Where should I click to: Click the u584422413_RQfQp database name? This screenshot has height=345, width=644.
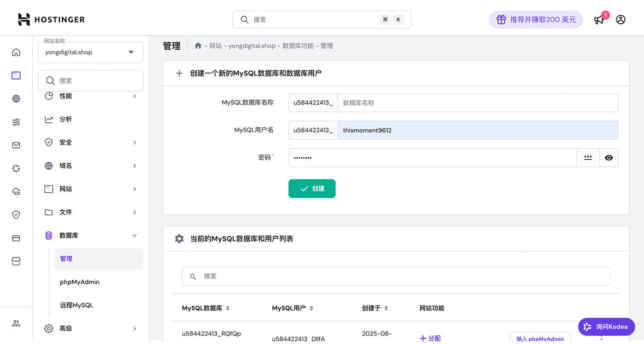tap(212, 333)
